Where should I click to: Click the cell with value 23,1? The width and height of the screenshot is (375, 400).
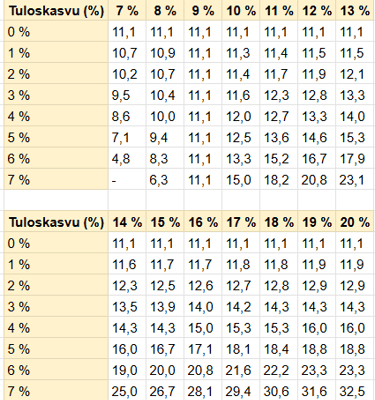(355, 179)
